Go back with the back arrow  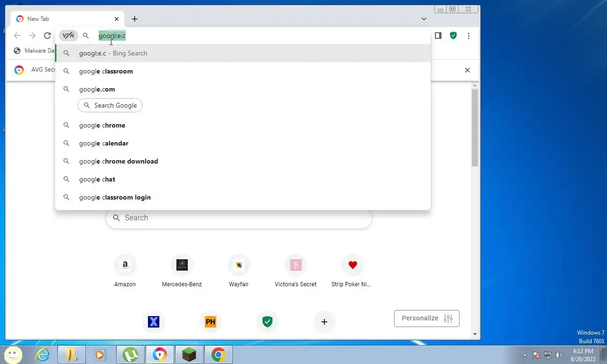[x=17, y=36]
